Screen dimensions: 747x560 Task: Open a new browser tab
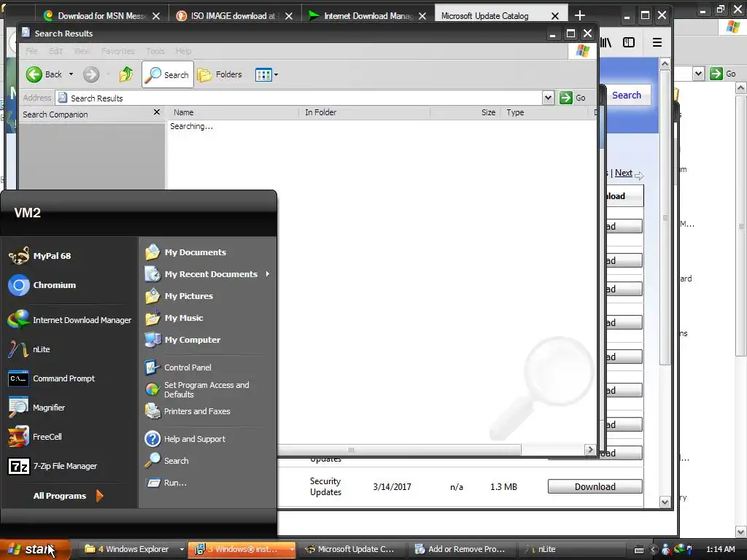coord(580,16)
